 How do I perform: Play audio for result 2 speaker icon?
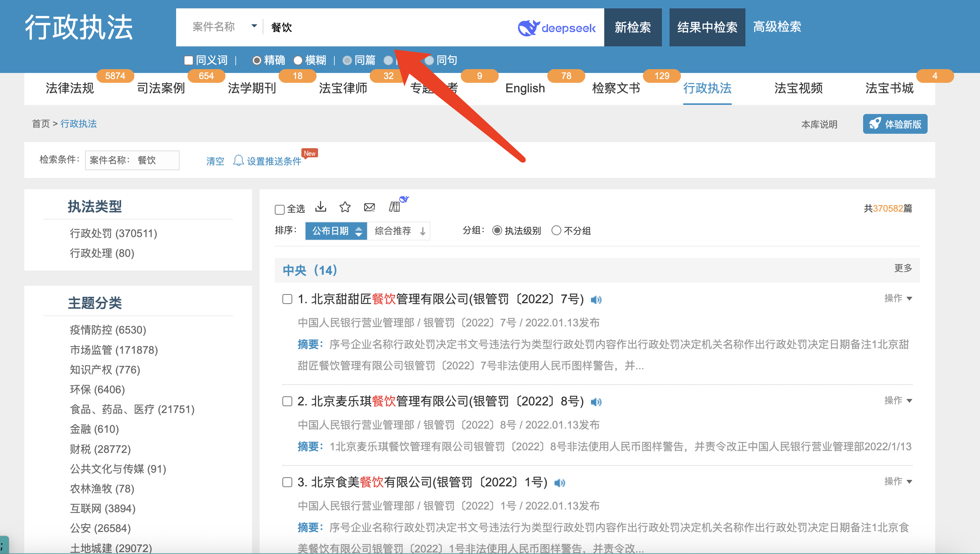coord(596,402)
